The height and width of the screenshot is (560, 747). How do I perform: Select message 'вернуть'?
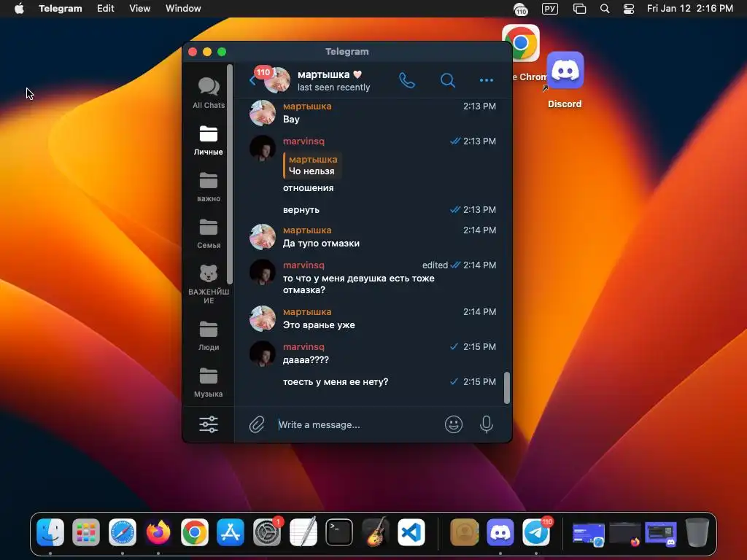(x=301, y=210)
